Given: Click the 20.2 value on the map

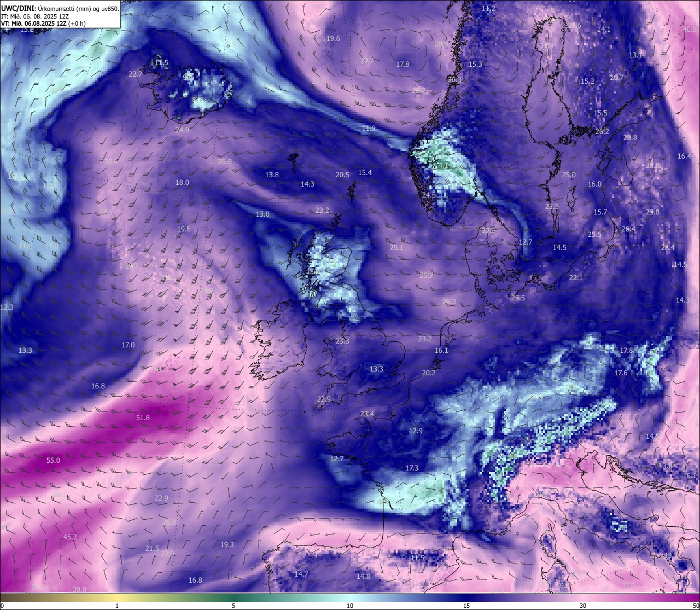Looking at the screenshot, I should coord(429,373).
